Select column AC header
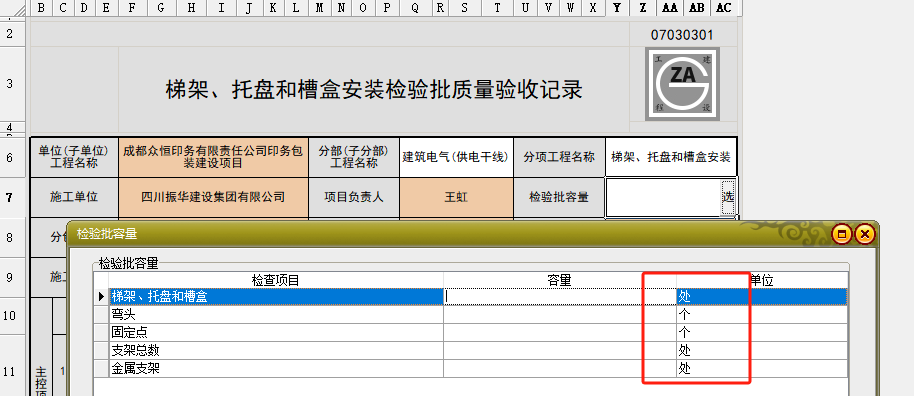The width and height of the screenshot is (914, 396). coord(723,8)
